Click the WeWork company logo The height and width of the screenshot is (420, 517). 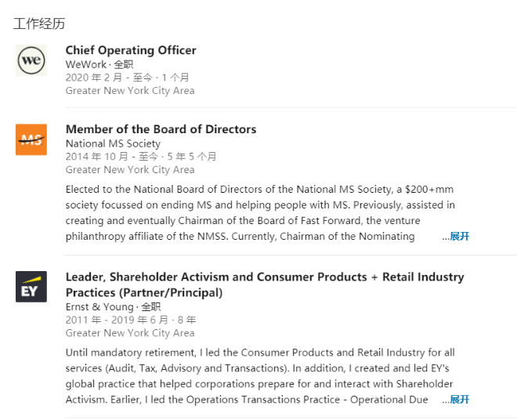click(31, 60)
